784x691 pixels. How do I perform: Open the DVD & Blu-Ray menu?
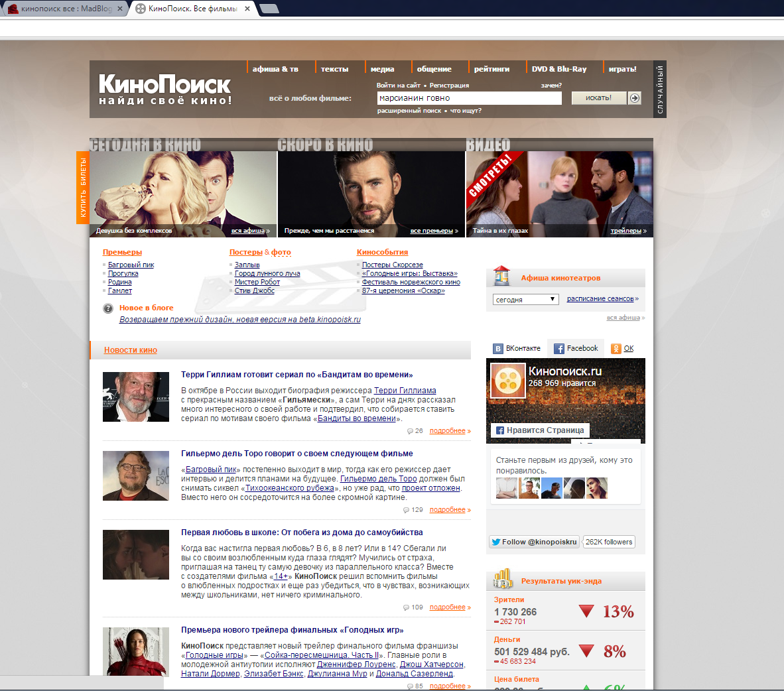coord(559,69)
